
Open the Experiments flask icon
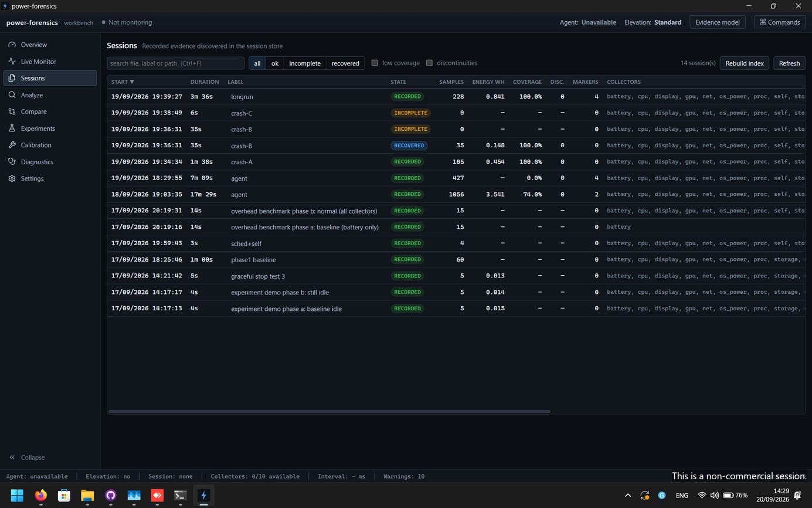12,128
